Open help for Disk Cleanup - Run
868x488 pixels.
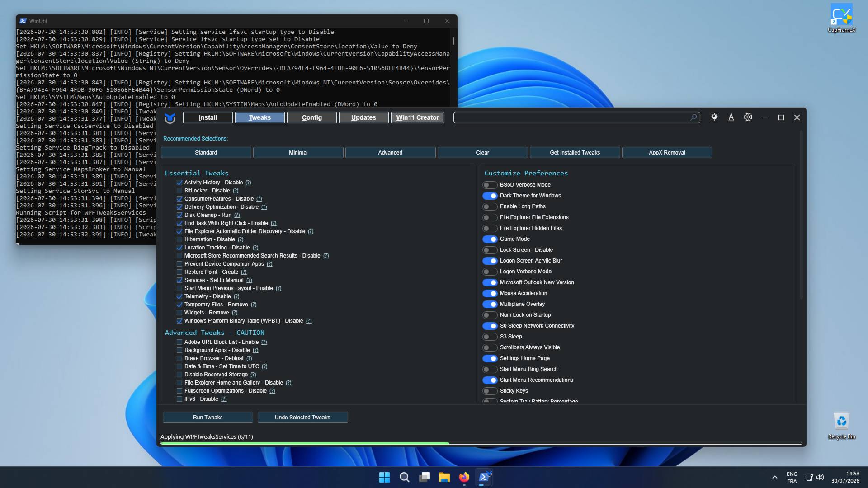click(x=237, y=215)
